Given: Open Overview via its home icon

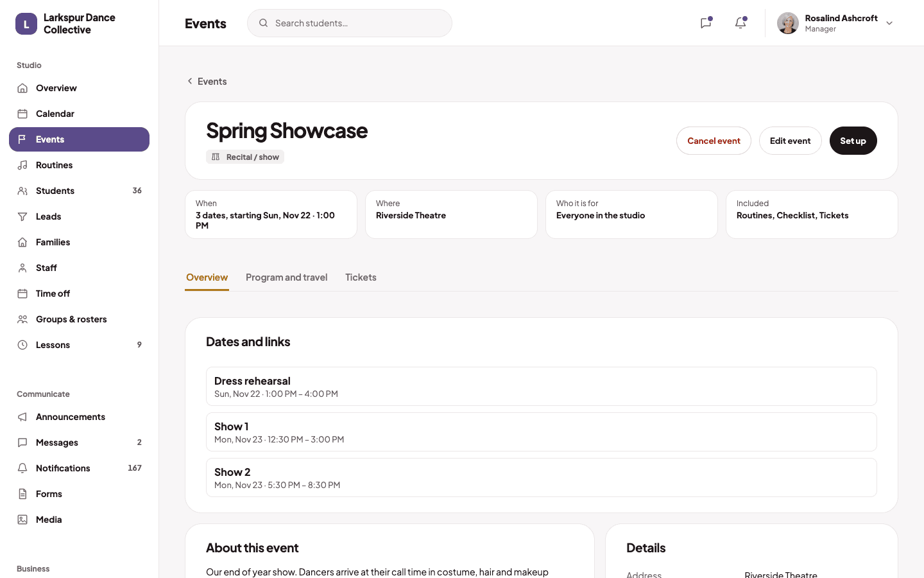Looking at the screenshot, I should point(22,88).
